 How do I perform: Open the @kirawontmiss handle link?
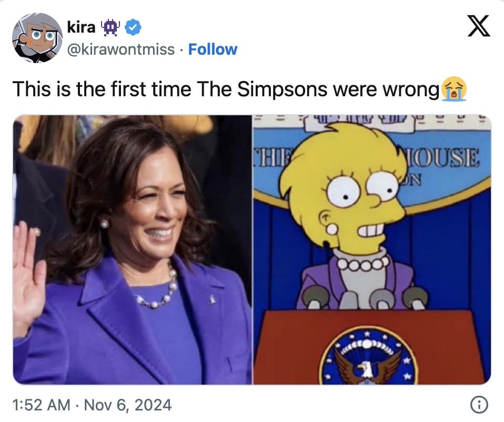[121, 49]
